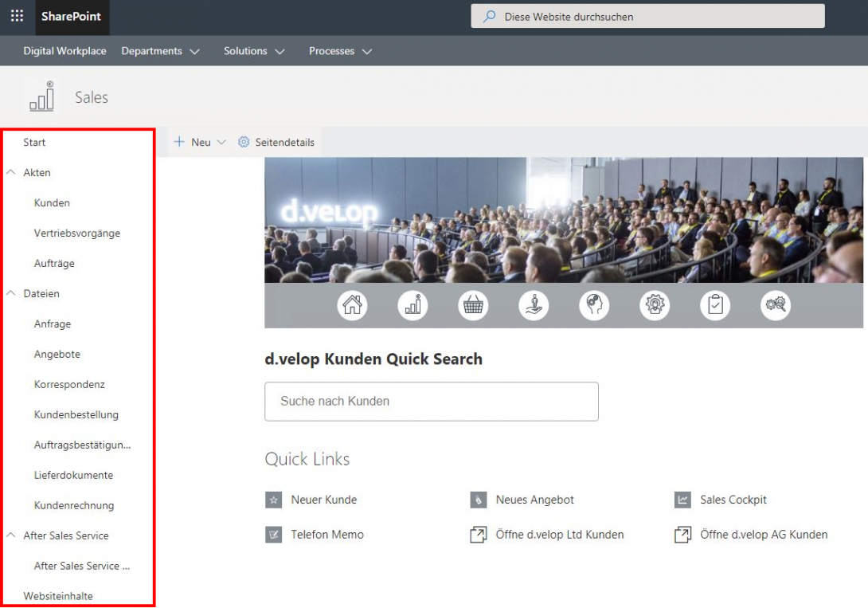Image resolution: width=868 pixels, height=608 pixels.
Task: Click the sales bar chart icon in banner
Action: coord(412,304)
